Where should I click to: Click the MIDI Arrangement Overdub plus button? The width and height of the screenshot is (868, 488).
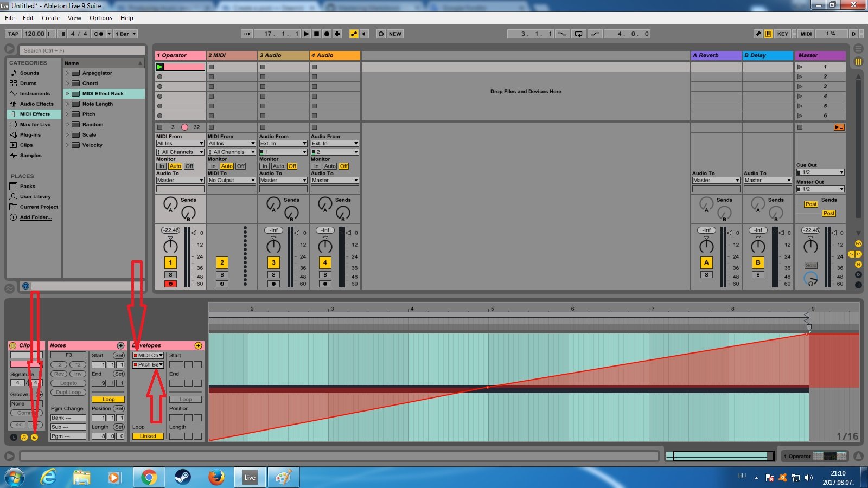(337, 34)
